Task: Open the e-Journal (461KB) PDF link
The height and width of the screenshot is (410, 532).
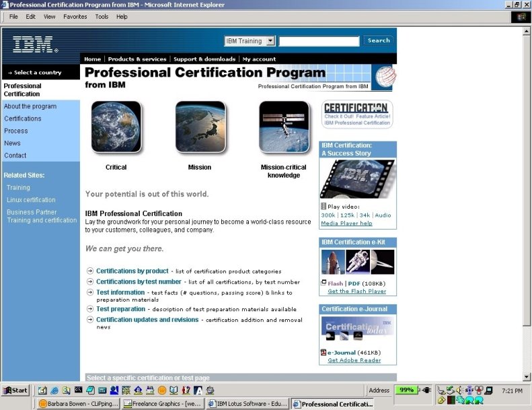Action: click(341, 353)
